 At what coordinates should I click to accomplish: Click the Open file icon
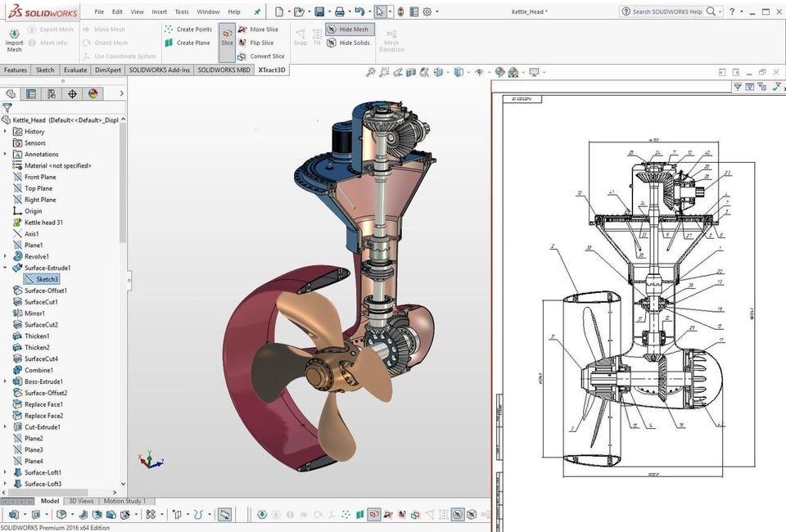pos(299,11)
